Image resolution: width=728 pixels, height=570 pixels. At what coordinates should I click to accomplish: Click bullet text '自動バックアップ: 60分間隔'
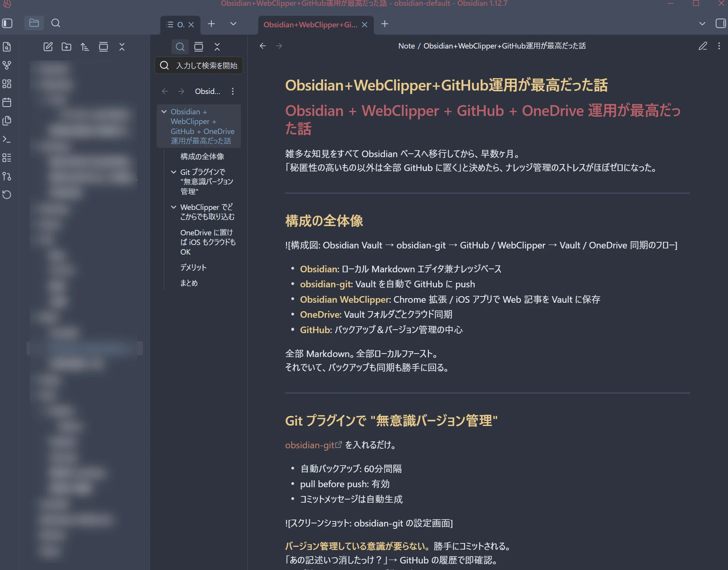(351, 469)
